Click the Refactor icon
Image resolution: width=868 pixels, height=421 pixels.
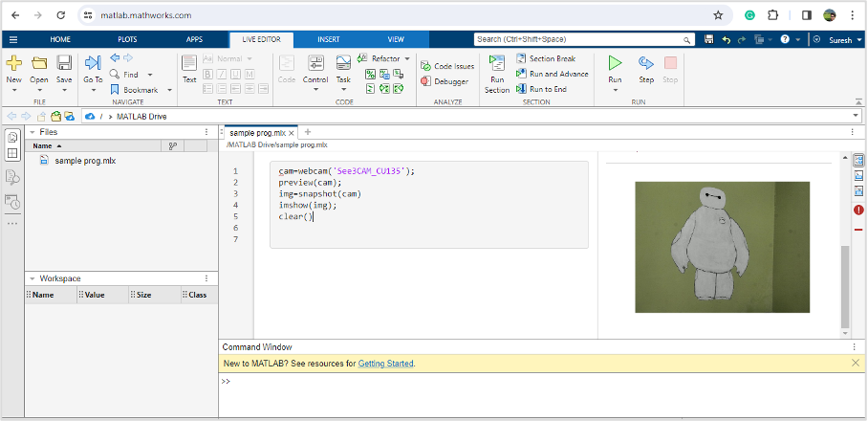pyautogui.click(x=362, y=58)
